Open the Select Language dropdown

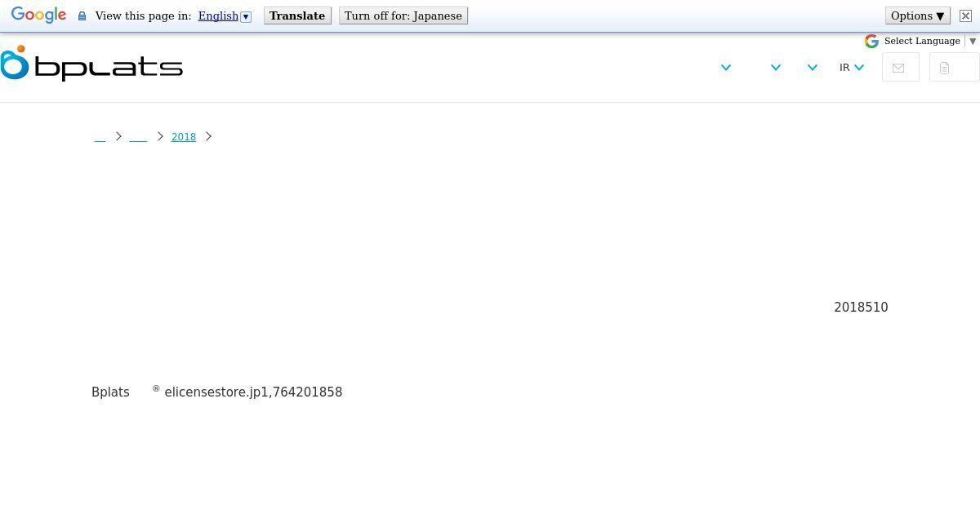[x=930, y=41]
